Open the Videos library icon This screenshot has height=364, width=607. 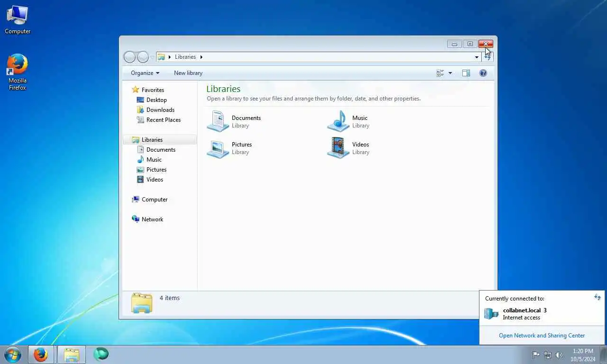click(339, 148)
